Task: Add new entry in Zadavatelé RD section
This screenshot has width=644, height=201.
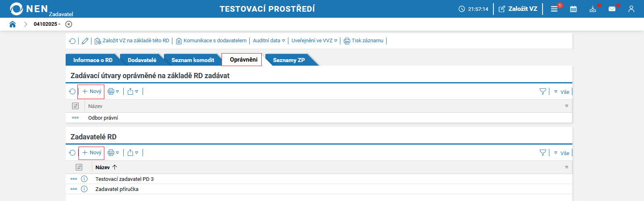Action: [91, 153]
